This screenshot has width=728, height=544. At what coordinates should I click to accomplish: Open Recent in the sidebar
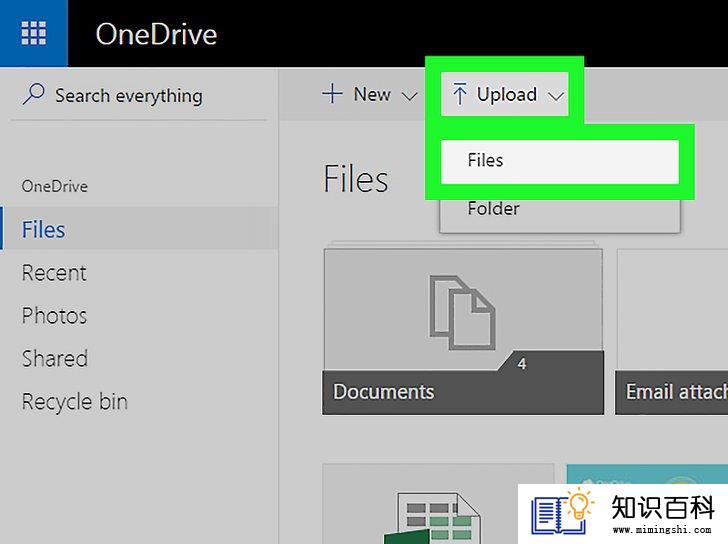(54, 272)
